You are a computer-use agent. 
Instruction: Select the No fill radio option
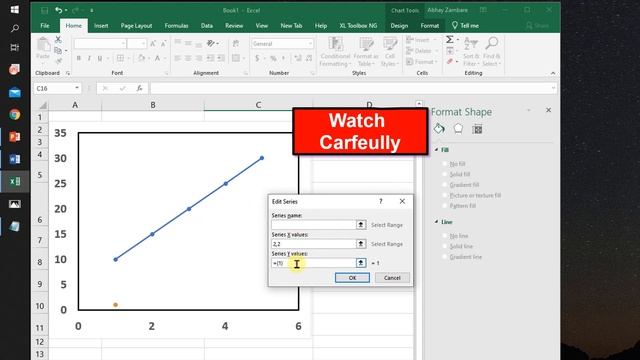[454, 164]
